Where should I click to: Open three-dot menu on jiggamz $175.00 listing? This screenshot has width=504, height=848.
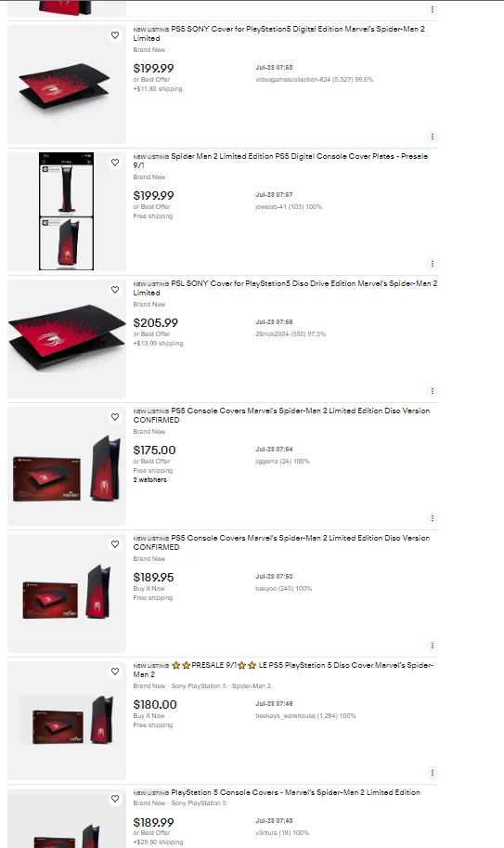point(433,518)
